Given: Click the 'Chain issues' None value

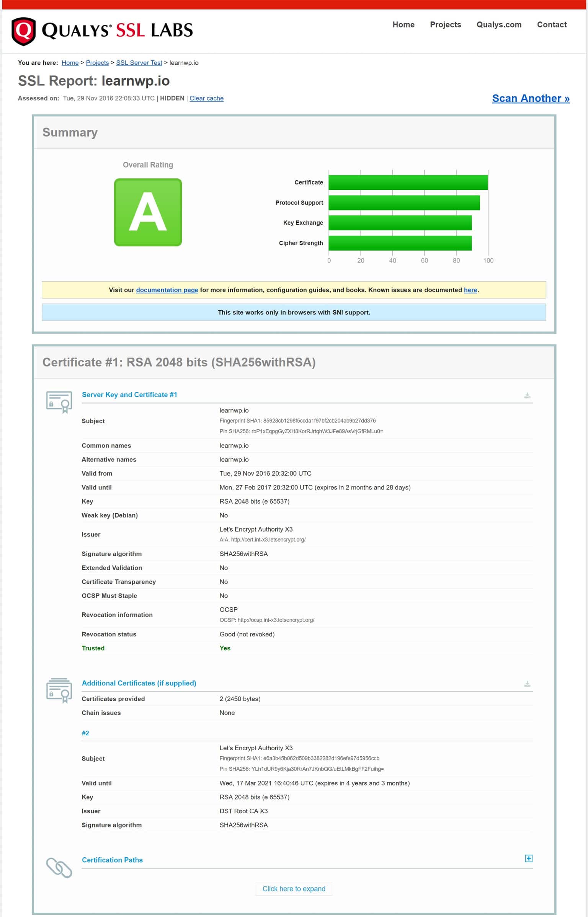Looking at the screenshot, I should click(227, 713).
